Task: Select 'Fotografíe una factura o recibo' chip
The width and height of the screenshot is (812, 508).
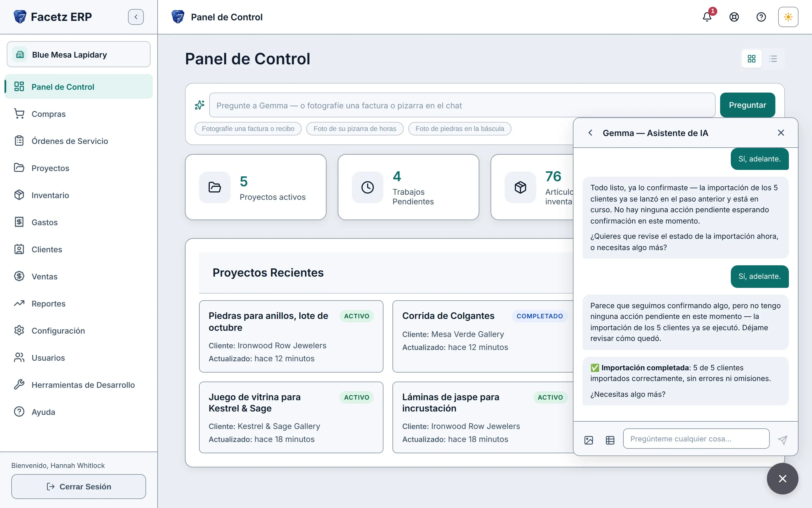Action: [x=248, y=129]
